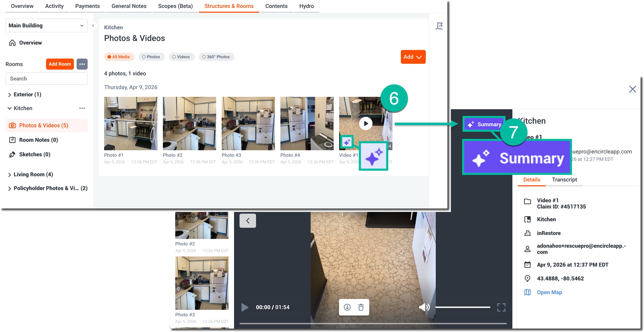
Task: Select the 360° Photos filter
Action: [216, 57]
